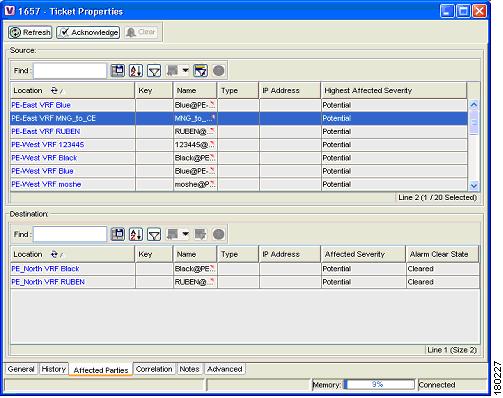This screenshot has width=503, height=398.
Task: Open the Filter icon in Destination toolbar
Action: (x=154, y=234)
